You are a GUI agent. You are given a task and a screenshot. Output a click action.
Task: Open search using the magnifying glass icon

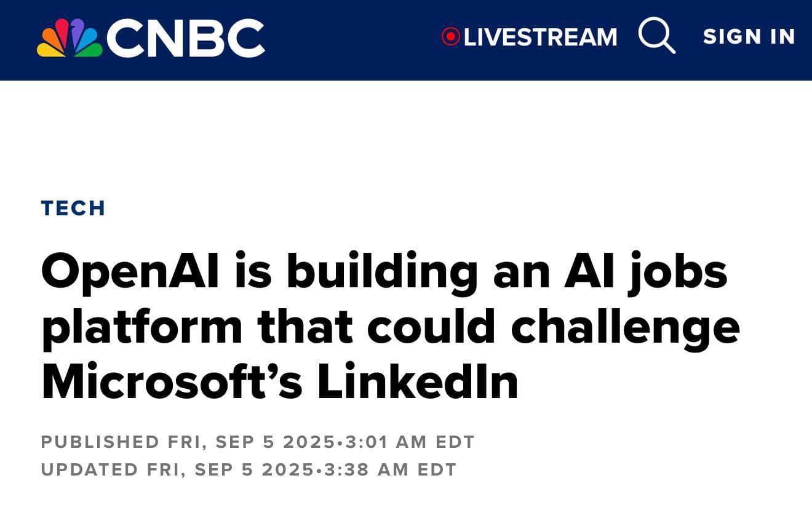click(656, 37)
